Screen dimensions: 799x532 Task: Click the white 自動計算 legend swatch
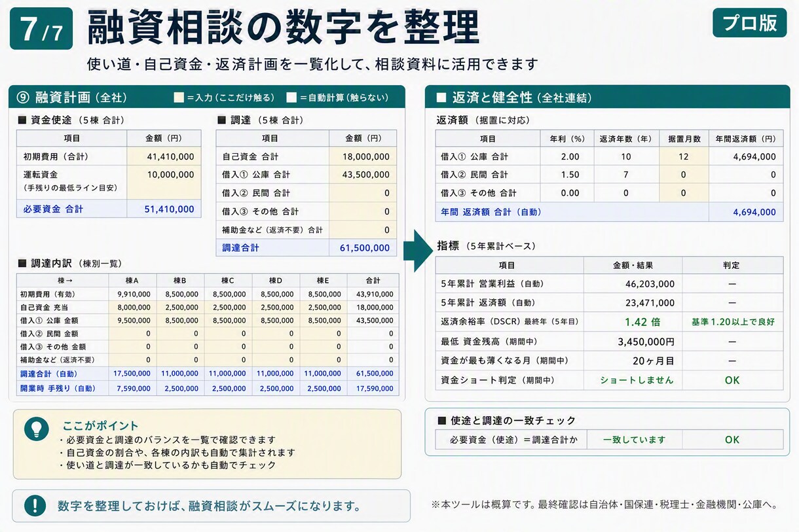pyautogui.click(x=291, y=98)
